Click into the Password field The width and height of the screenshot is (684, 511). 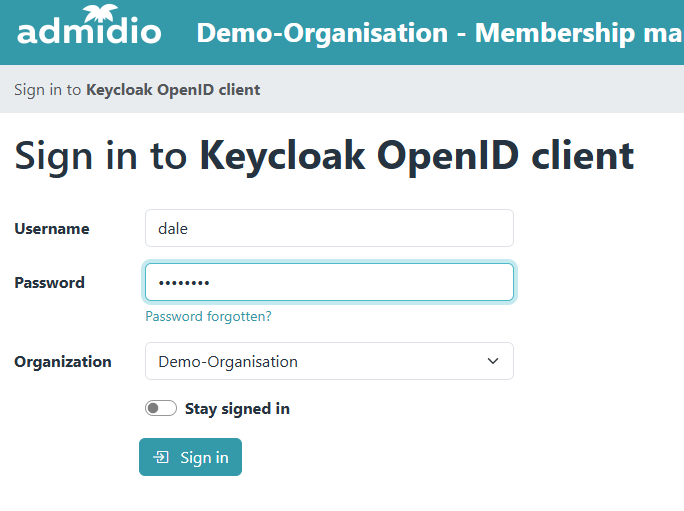(329, 282)
